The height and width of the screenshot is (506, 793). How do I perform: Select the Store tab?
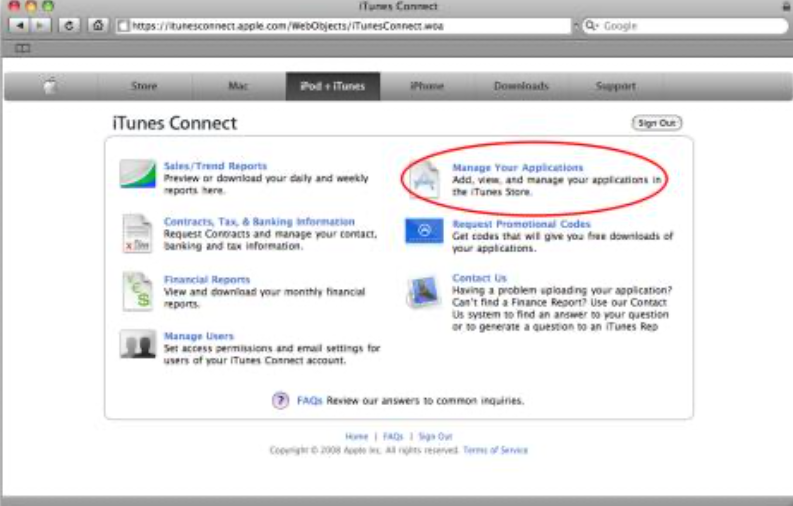pyautogui.click(x=144, y=86)
